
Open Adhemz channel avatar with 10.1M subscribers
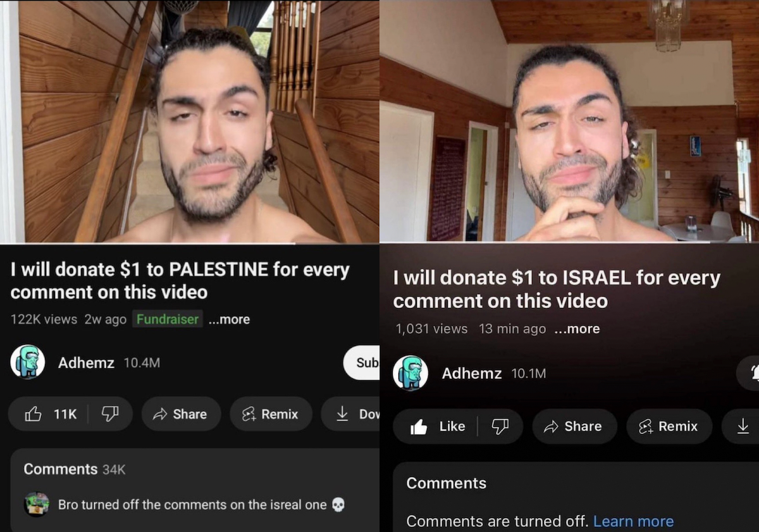(x=410, y=373)
